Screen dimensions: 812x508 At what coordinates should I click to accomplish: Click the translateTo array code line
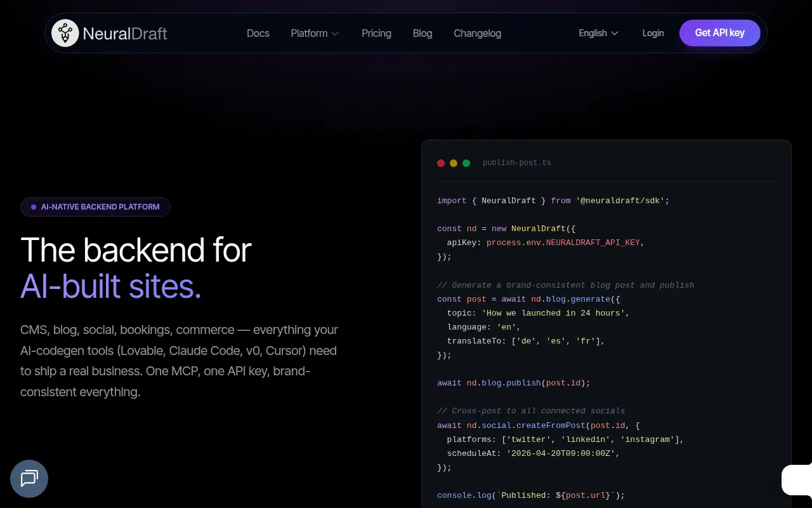pyautogui.click(x=526, y=341)
